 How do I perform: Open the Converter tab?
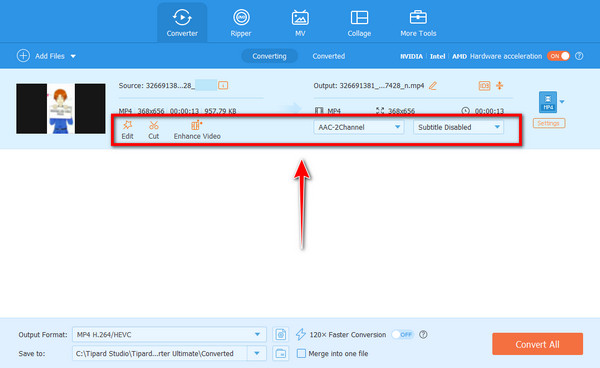(x=182, y=23)
